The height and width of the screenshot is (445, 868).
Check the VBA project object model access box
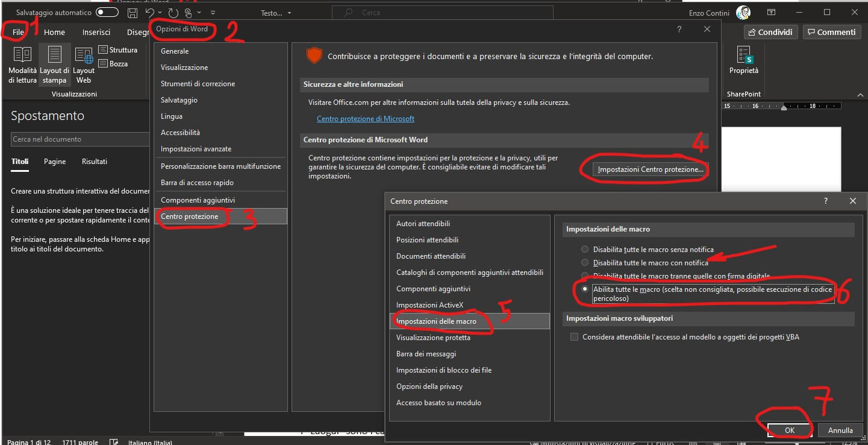(x=574, y=337)
